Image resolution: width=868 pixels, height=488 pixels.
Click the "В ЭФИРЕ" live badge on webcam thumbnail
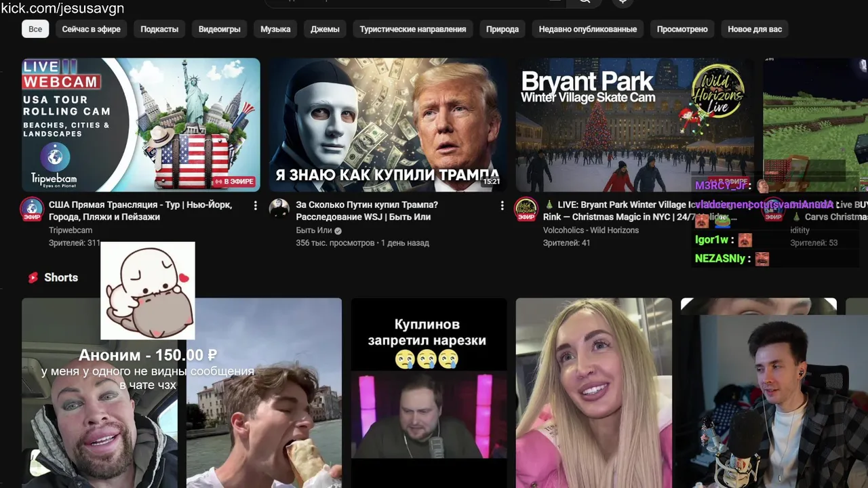(234, 182)
